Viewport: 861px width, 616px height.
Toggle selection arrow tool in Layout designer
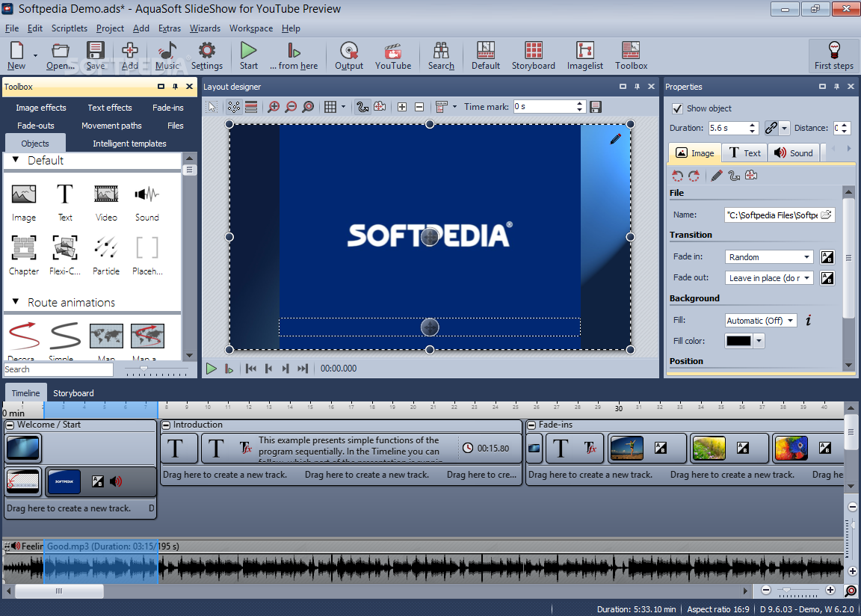tap(212, 106)
